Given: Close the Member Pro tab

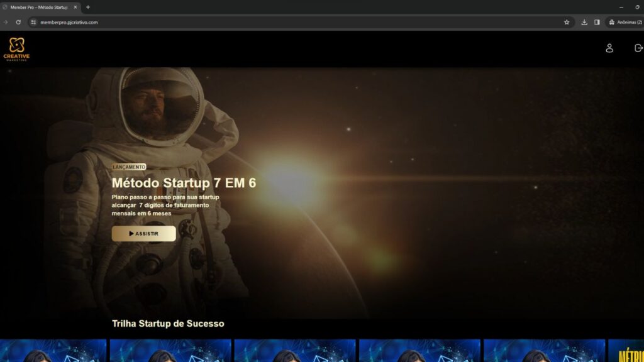Looking at the screenshot, I should 75,7.
